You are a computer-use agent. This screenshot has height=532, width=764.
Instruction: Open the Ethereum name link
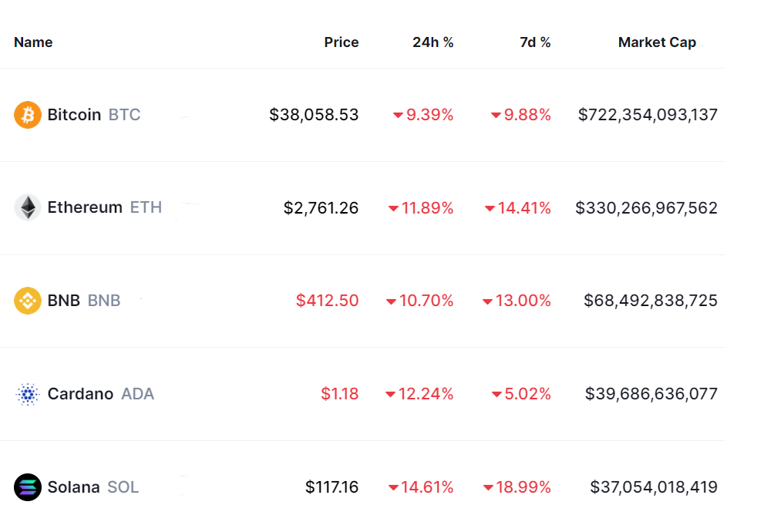85,207
